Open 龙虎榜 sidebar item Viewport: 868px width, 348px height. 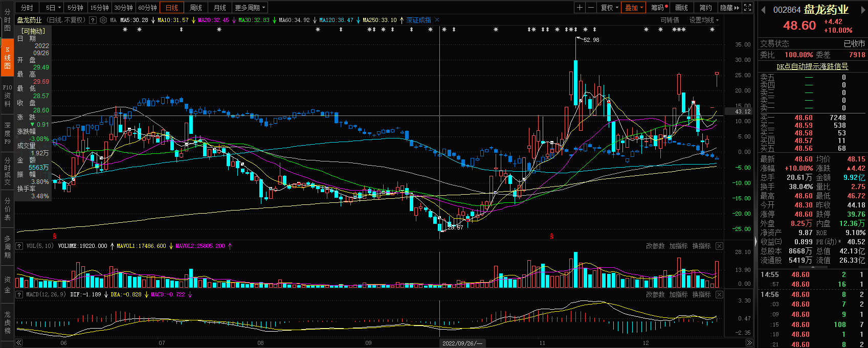(x=7, y=322)
